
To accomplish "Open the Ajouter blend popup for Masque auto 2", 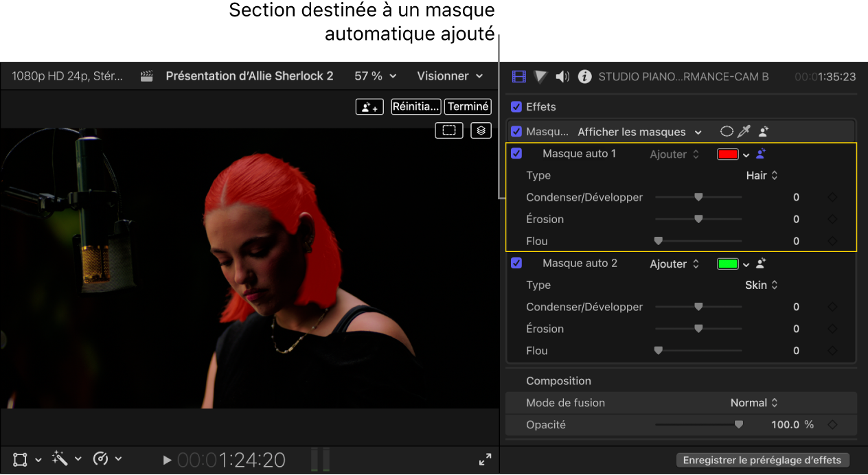I will pyautogui.click(x=674, y=264).
